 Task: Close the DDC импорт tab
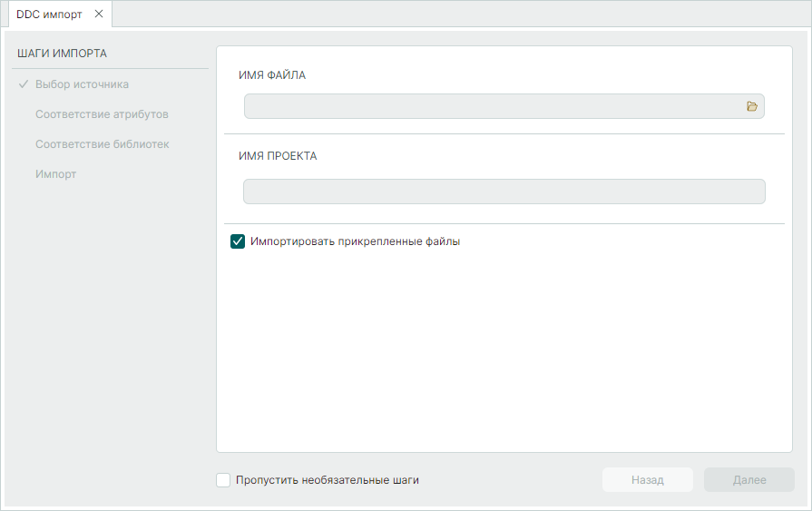pyautogui.click(x=99, y=14)
